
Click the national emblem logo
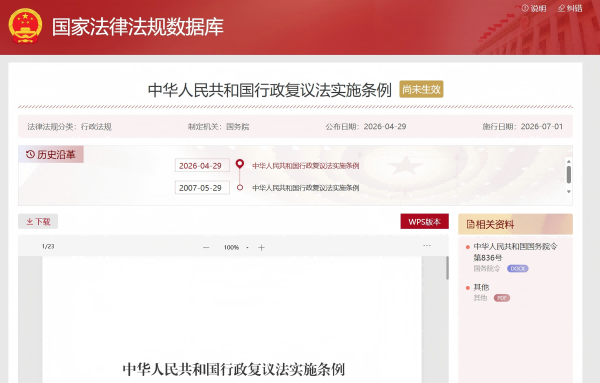click(x=25, y=26)
